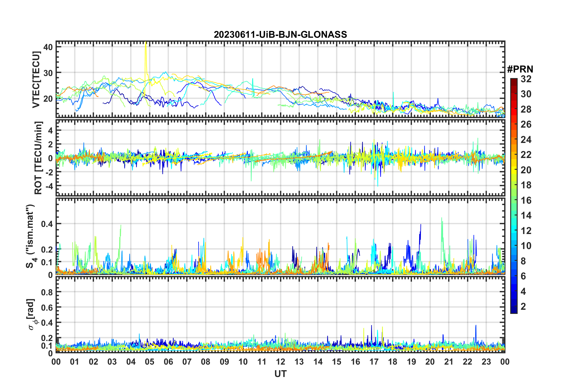Click the colorbar tick label 32
Viewport: 561px width, 392px height.
click(526, 79)
